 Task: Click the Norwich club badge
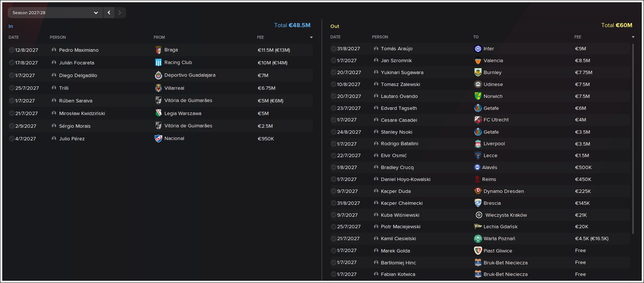pyautogui.click(x=478, y=96)
